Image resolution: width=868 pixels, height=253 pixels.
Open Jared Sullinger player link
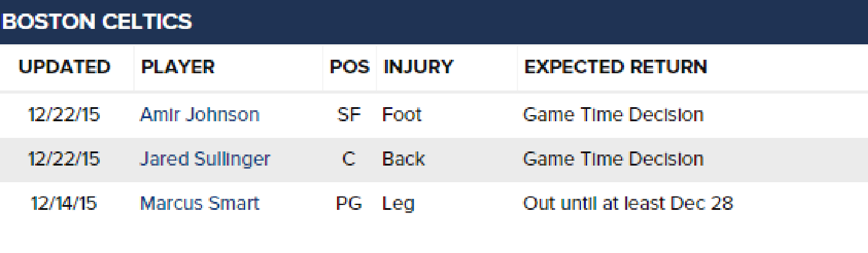pos(205,159)
